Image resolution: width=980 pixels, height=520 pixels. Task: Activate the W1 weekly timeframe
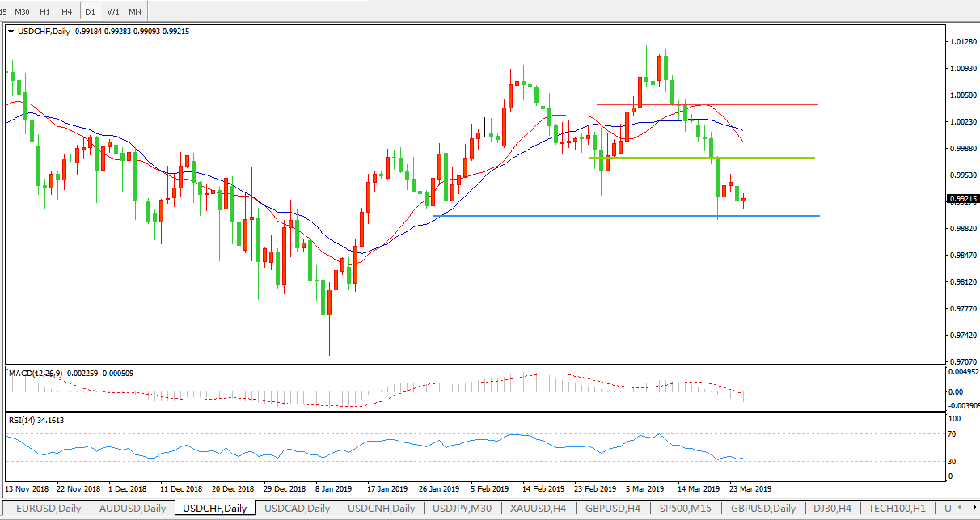(113, 11)
